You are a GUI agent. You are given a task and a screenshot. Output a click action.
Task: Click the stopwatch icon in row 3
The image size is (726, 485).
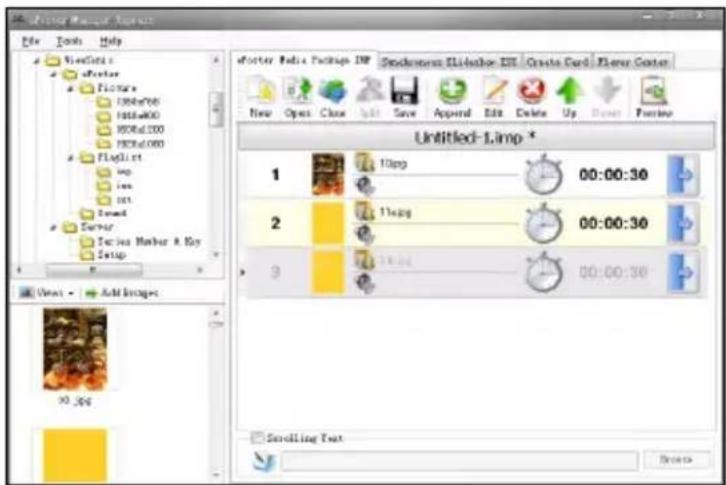tap(544, 272)
